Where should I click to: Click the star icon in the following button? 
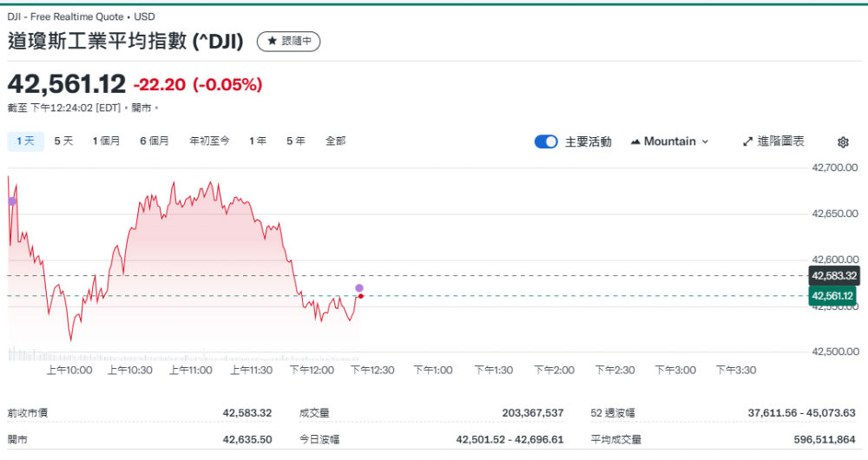(272, 41)
